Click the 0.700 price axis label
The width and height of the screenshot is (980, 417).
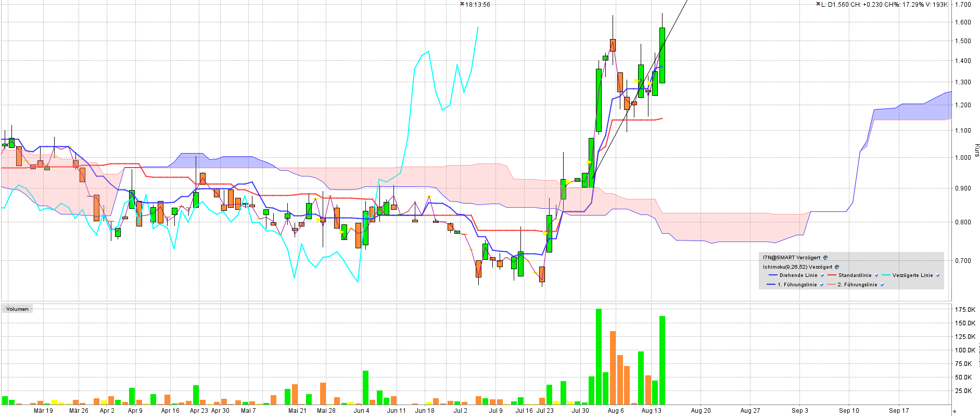(x=963, y=261)
